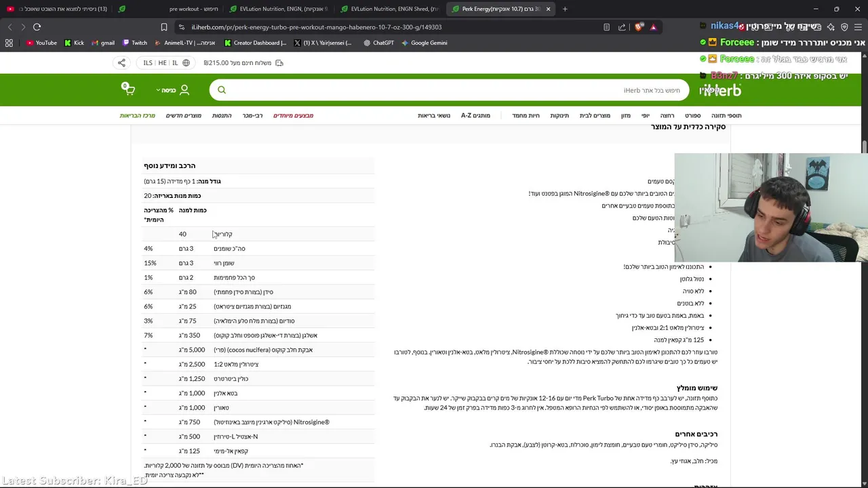
Task: Open the Creator Dashboard bookmark
Action: click(x=255, y=43)
